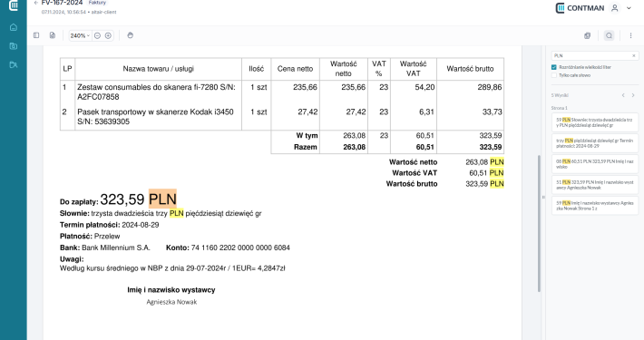Enable the 'Tylko całe słowo' checkbox
644x340 pixels.
tap(553, 75)
